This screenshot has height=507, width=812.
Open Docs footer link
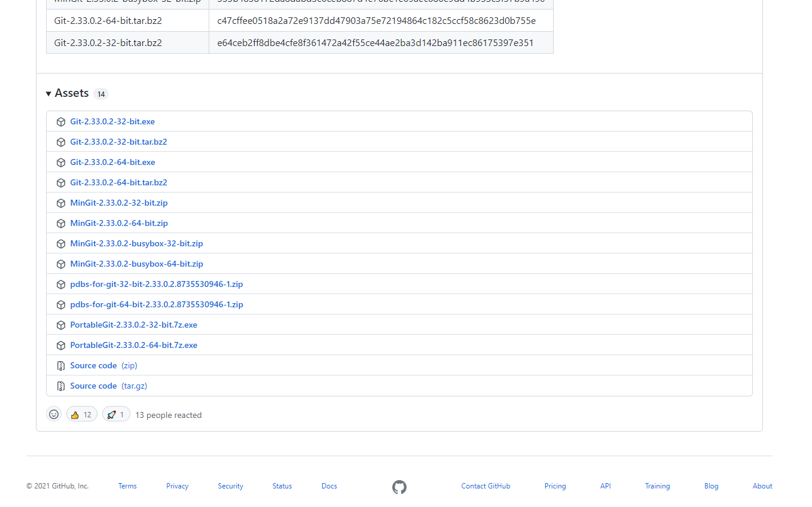[x=329, y=486]
